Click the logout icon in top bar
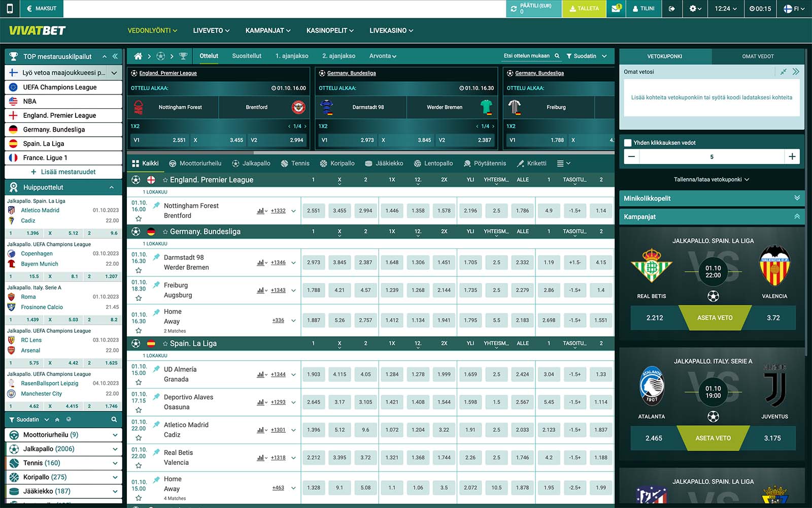812x508 pixels. click(671, 9)
